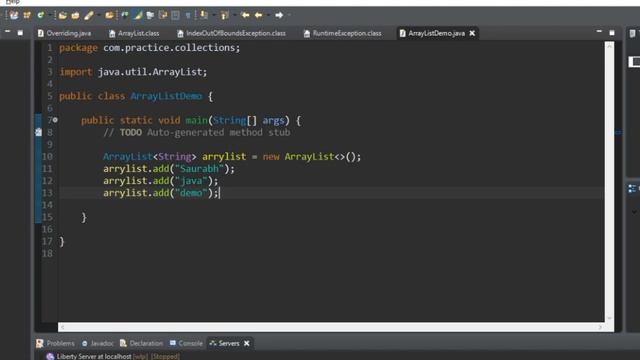Click the class name 'ArrayListDemo'

(x=166, y=96)
